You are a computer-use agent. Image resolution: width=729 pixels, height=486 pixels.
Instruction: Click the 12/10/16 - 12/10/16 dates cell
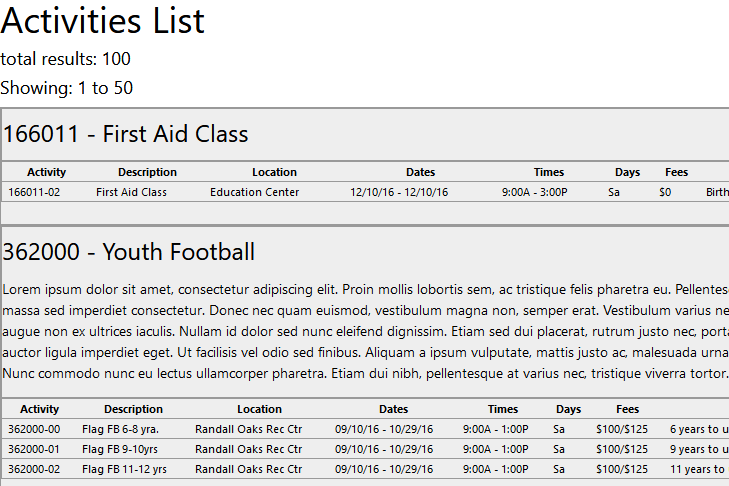coord(399,192)
